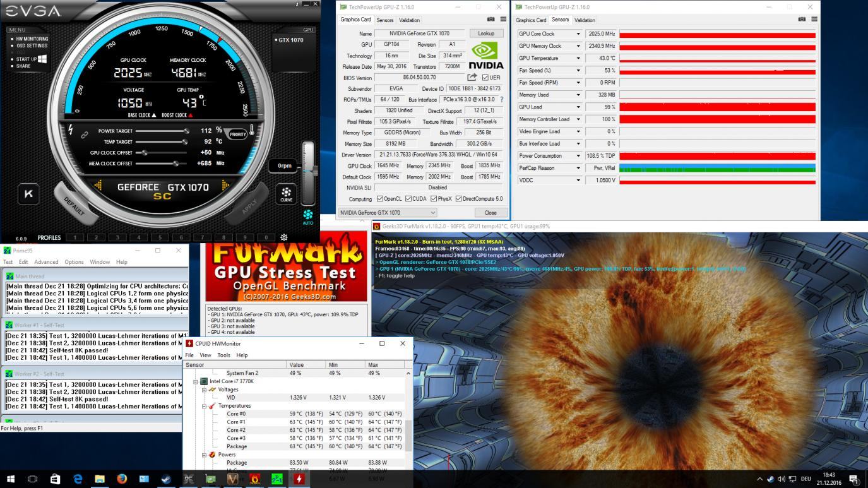Collapse the Voltages node in HWMonitor
Image resolution: width=868 pixels, height=488 pixels.
pyautogui.click(x=204, y=390)
